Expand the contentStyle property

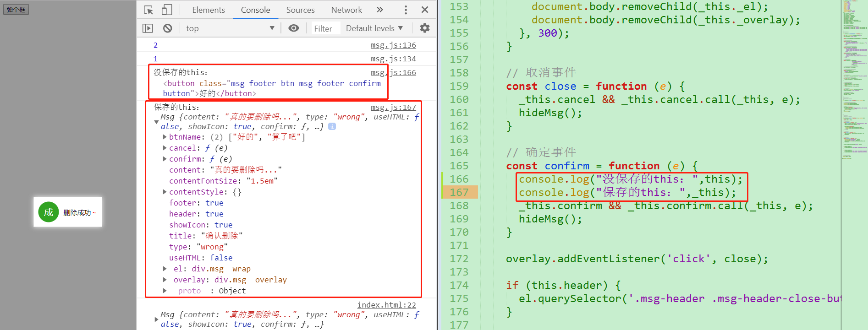(165, 192)
